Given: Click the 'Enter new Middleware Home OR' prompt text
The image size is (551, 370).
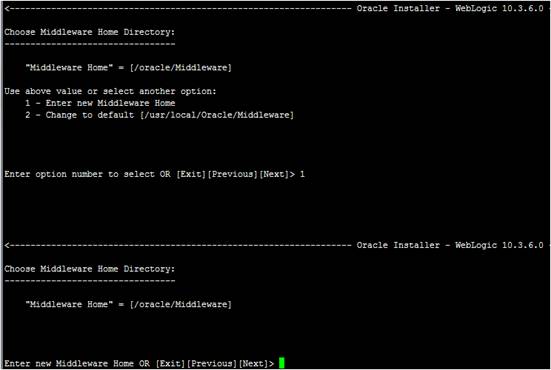Looking at the screenshot, I should click(x=77, y=363).
